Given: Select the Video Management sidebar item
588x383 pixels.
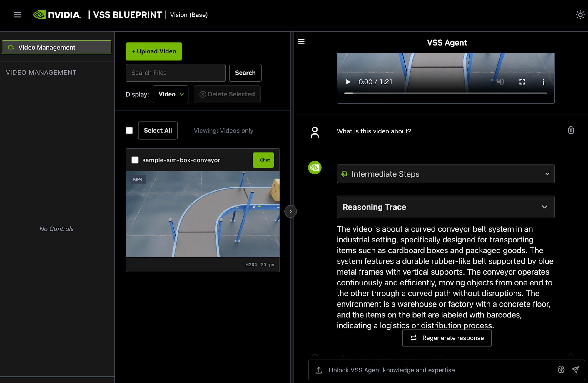Looking at the screenshot, I should 56,47.
